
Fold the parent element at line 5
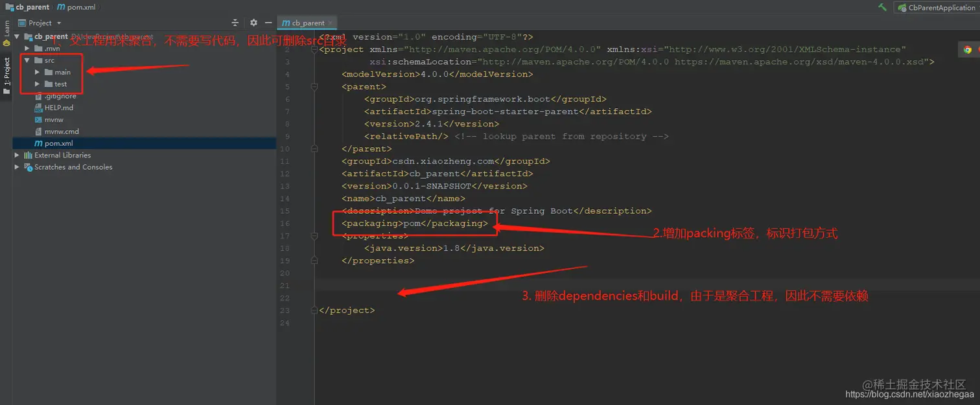click(x=315, y=86)
